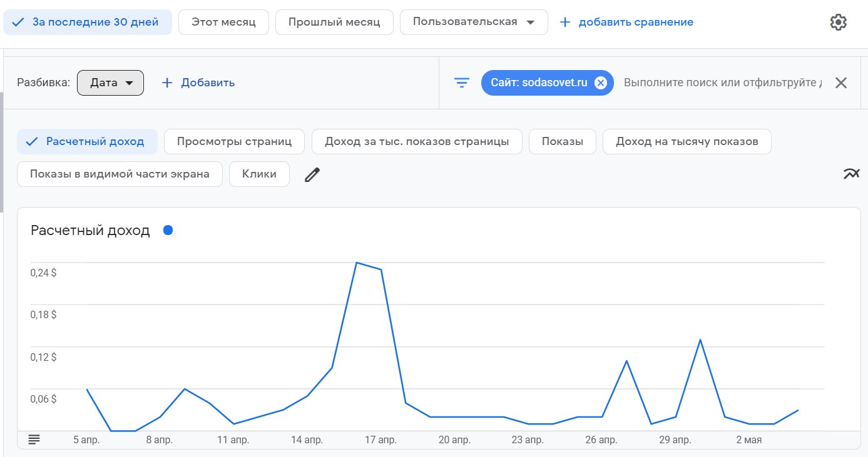Viewport: 868px width, 457px height.
Task: Expand the 'Дата' breakdown dropdown
Action: point(111,83)
